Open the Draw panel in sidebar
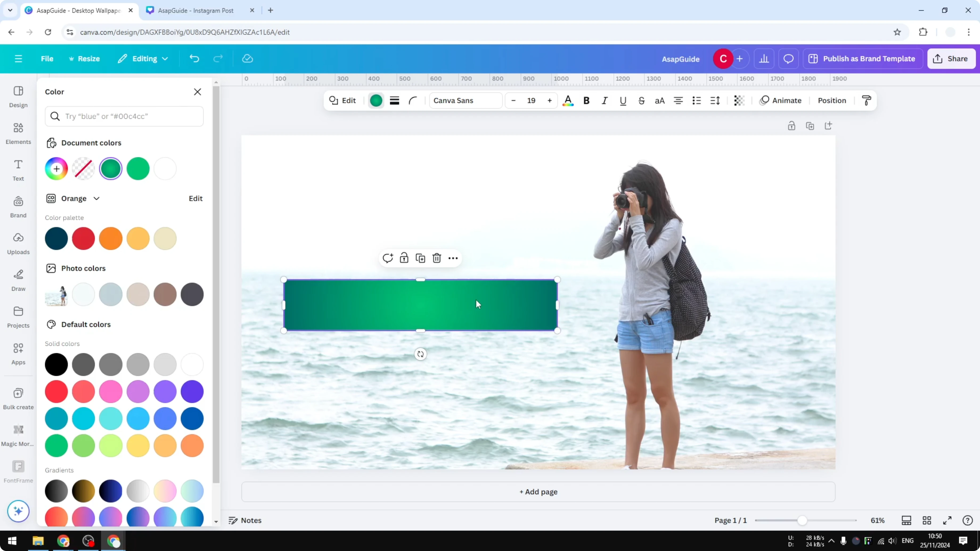Viewport: 980px width, 551px height. (18, 280)
